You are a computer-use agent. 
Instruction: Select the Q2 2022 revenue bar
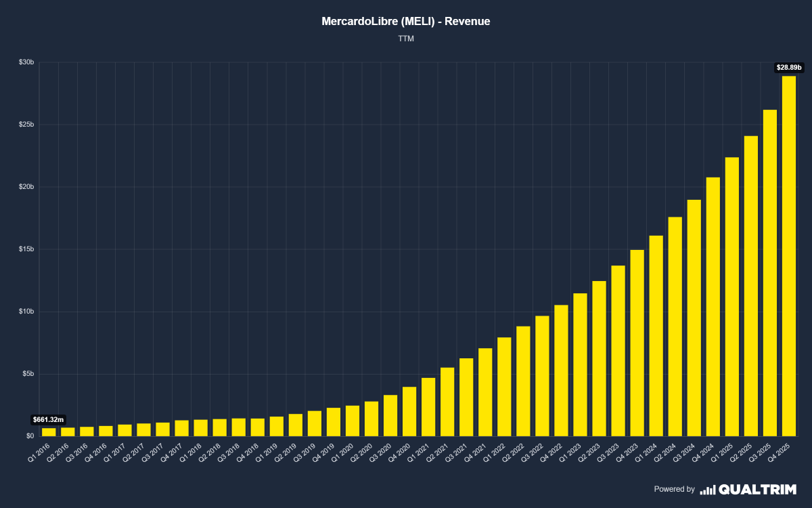point(524,381)
